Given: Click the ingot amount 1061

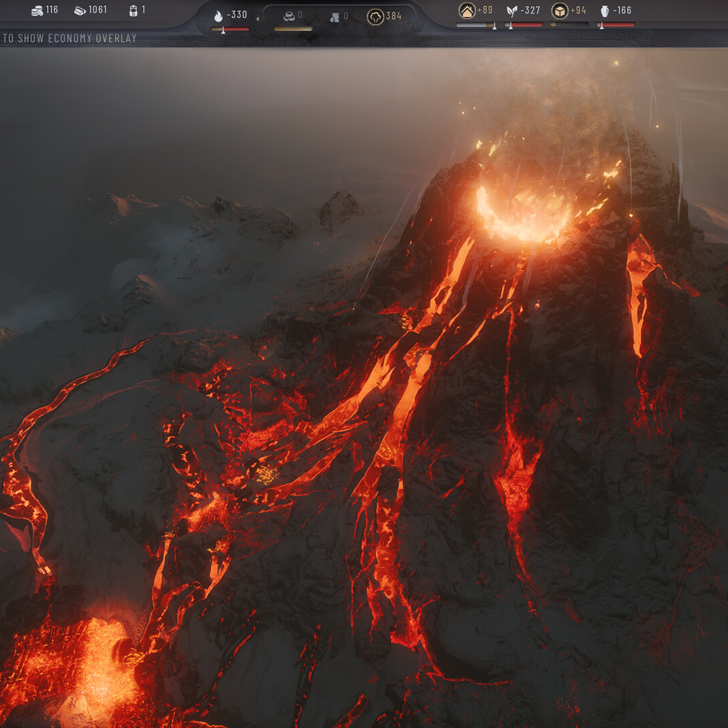Looking at the screenshot, I should tap(98, 9).
